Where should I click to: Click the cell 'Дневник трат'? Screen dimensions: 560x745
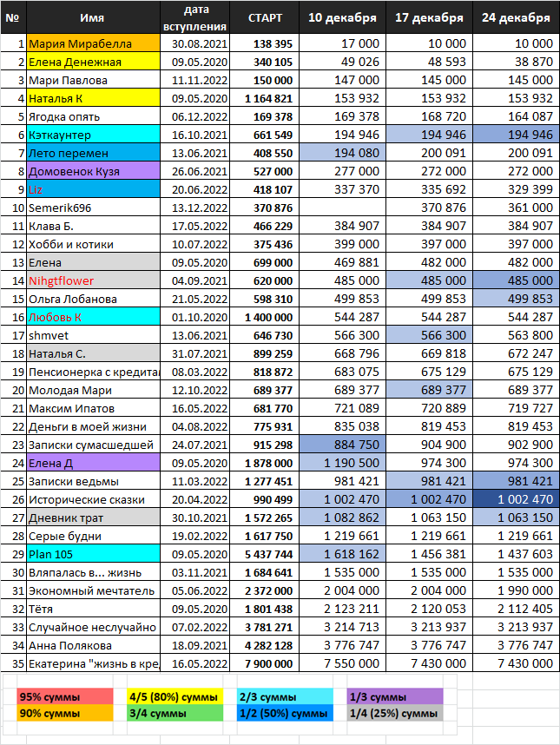click(93, 518)
